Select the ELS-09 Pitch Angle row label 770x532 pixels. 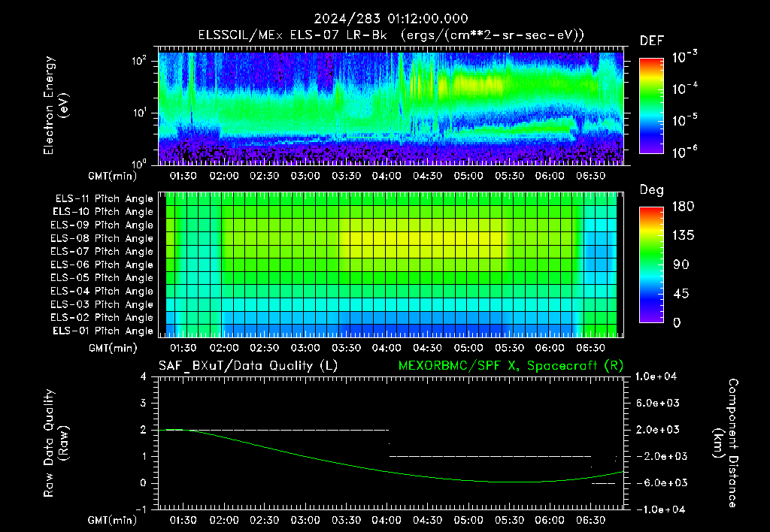(102, 225)
